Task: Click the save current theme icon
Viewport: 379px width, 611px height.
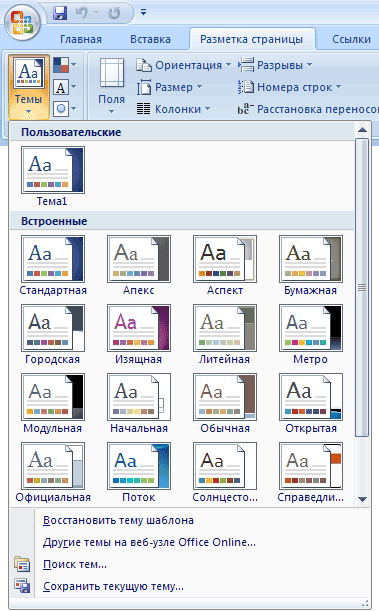Action: [x=22, y=586]
